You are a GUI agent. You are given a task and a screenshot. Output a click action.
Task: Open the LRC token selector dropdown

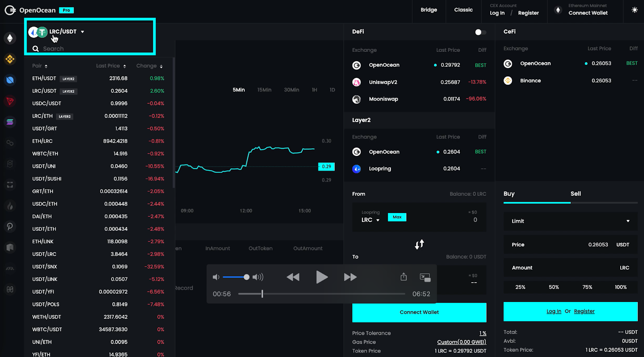click(370, 220)
